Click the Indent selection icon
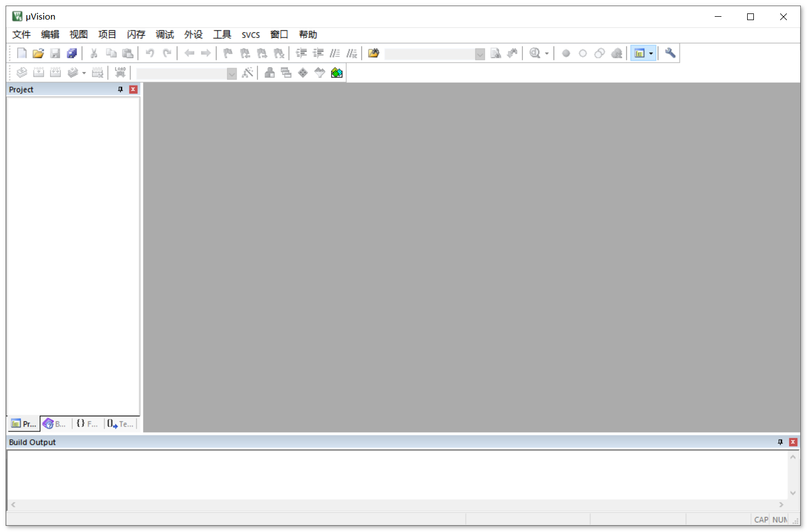 (x=301, y=53)
